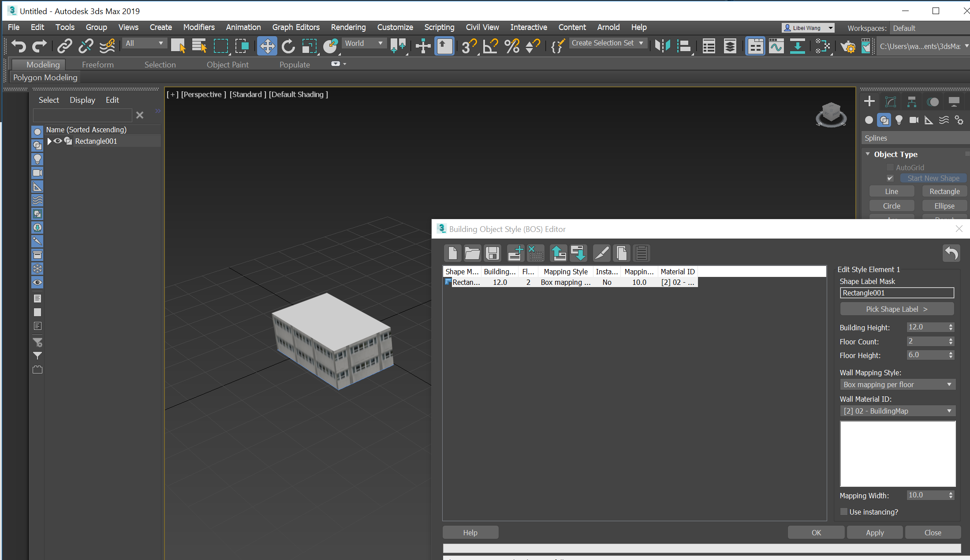Increase Floor Count with the spinner
The image size is (970, 560).
pos(951,339)
